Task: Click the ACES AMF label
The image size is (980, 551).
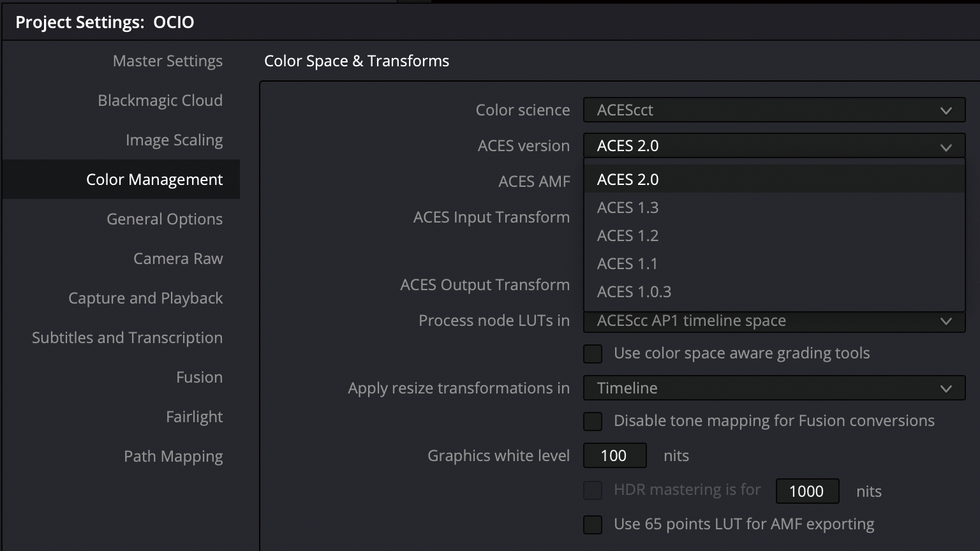Action: point(534,181)
